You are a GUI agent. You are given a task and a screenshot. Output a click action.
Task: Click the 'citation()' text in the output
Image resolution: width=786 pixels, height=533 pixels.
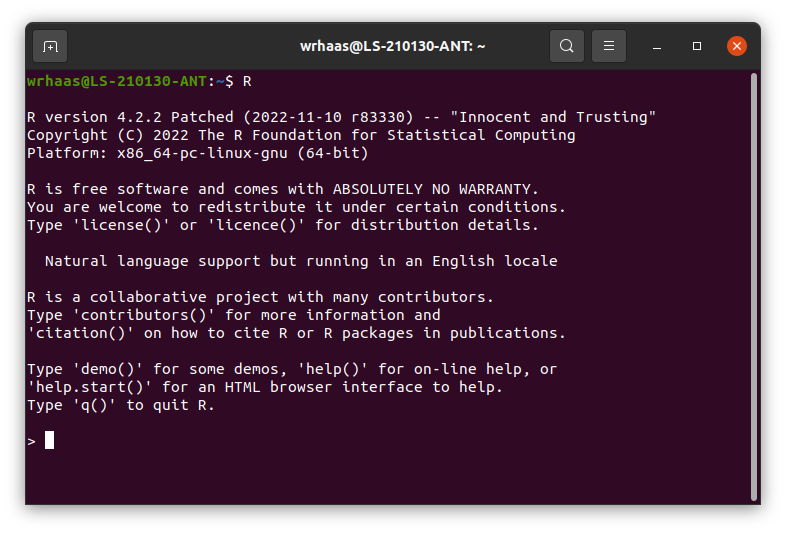coord(81,333)
